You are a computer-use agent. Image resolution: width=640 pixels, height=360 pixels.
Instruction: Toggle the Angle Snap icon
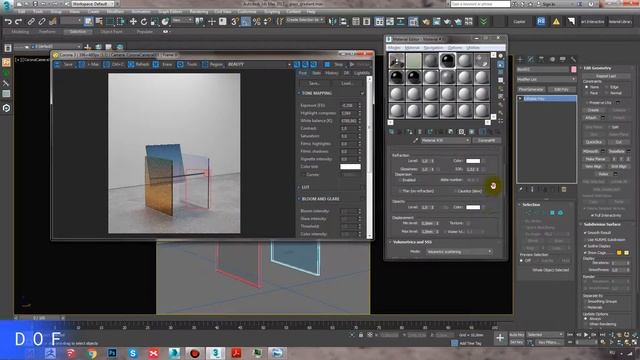(245, 22)
